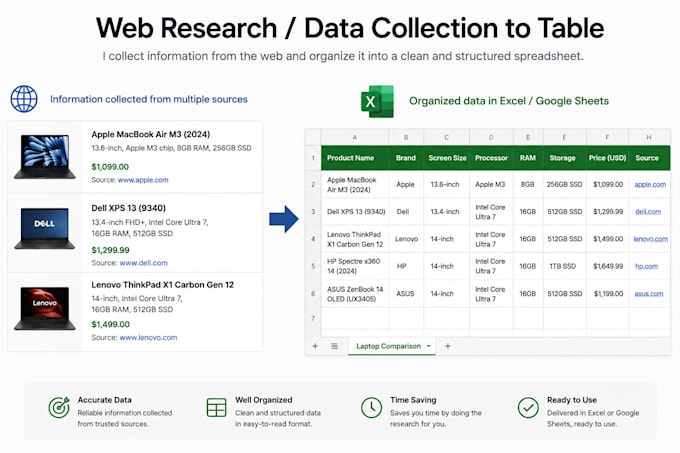Image resolution: width=680 pixels, height=453 pixels.
Task: Select the Laptop Comparison sheet tab
Action: coord(392,346)
